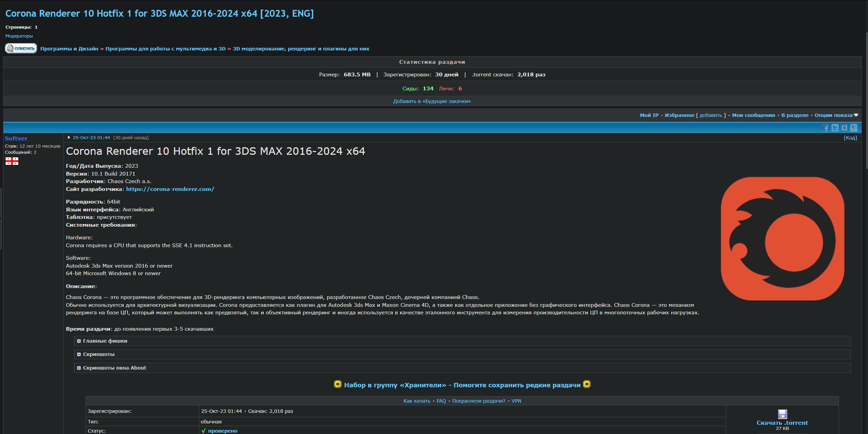
Task: Click the small post icon before the date
Action: (x=69, y=138)
